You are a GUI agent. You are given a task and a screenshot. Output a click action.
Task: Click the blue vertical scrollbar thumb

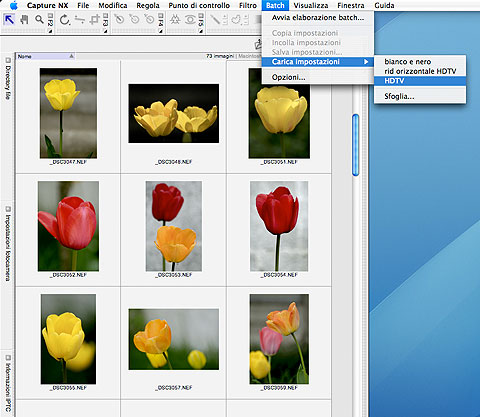(x=356, y=145)
